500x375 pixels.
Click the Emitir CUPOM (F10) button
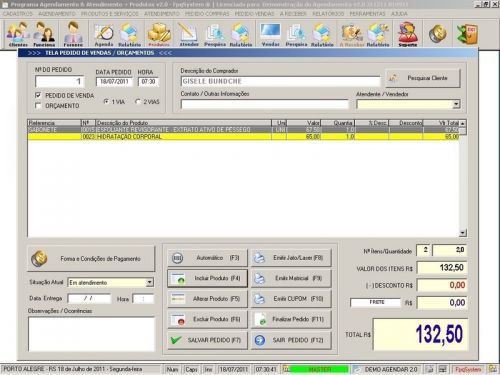click(x=291, y=299)
